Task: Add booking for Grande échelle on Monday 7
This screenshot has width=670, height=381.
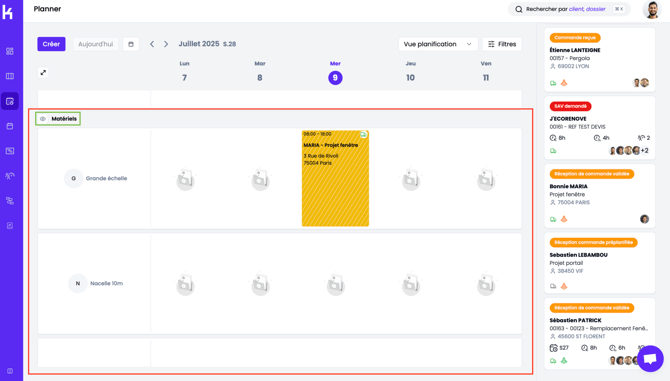Action: (185, 179)
